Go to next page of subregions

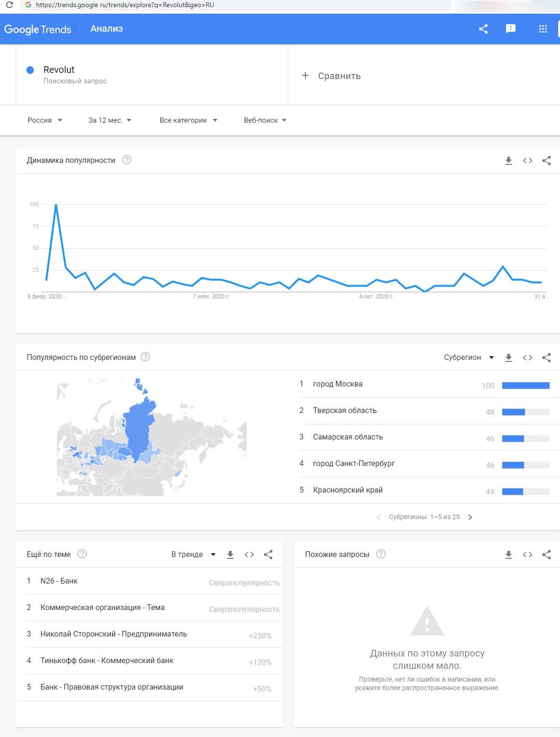point(470,517)
